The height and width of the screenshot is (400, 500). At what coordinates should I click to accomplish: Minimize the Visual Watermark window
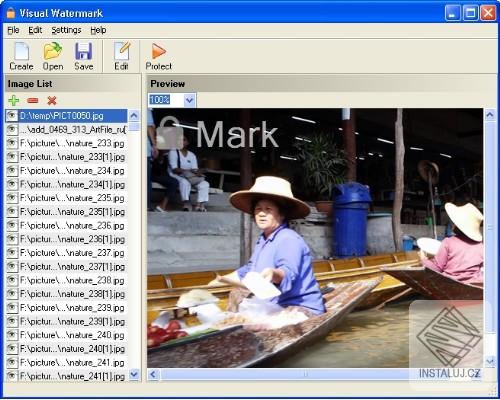tap(452, 13)
